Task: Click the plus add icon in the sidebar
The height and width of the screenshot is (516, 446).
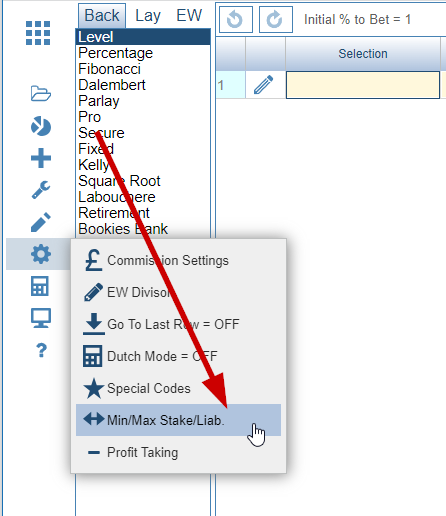Action: 41,158
